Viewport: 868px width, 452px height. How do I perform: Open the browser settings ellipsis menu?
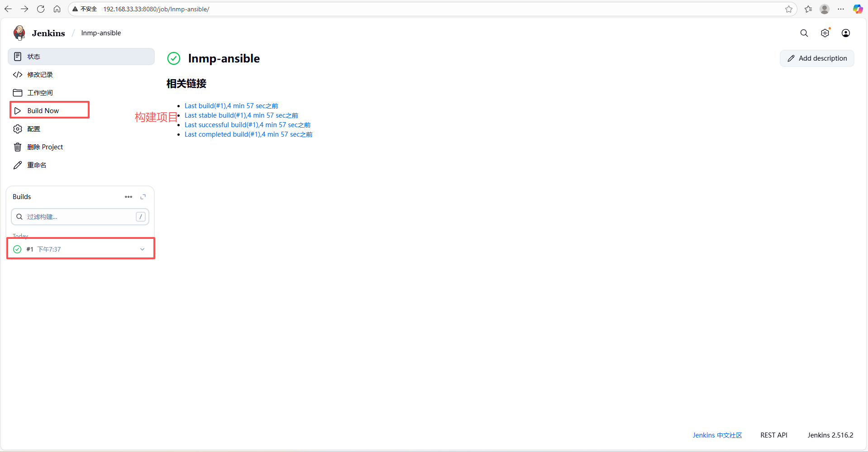pos(841,9)
